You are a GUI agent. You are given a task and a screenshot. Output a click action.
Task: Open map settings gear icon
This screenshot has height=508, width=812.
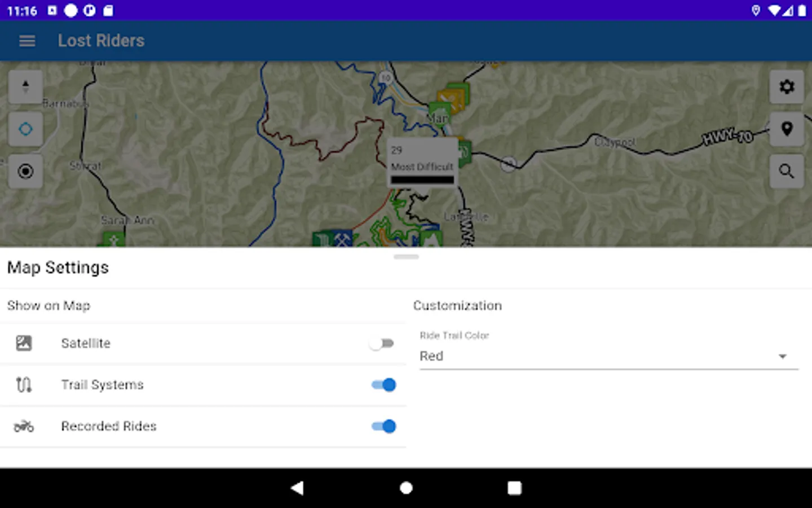pos(787,87)
